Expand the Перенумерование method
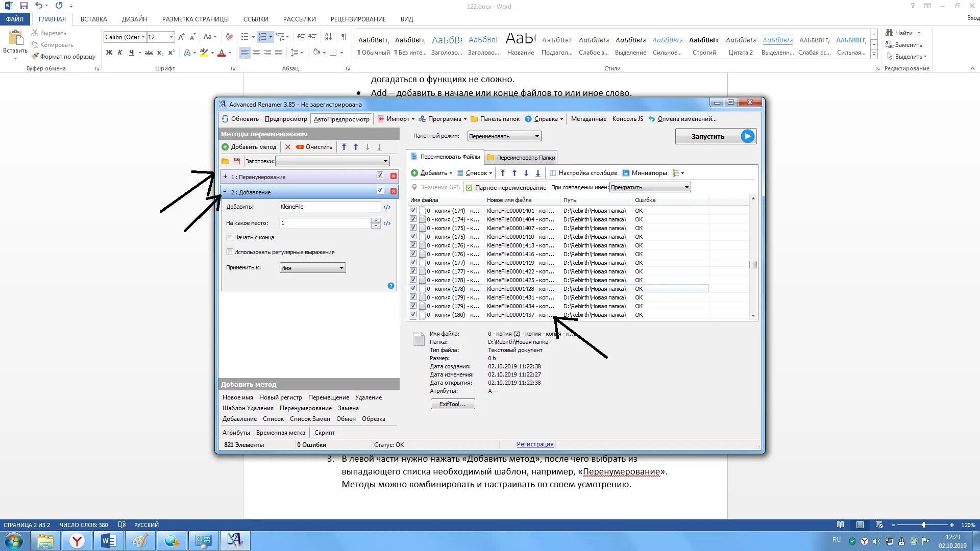Image resolution: width=980 pixels, height=551 pixels. coord(225,177)
